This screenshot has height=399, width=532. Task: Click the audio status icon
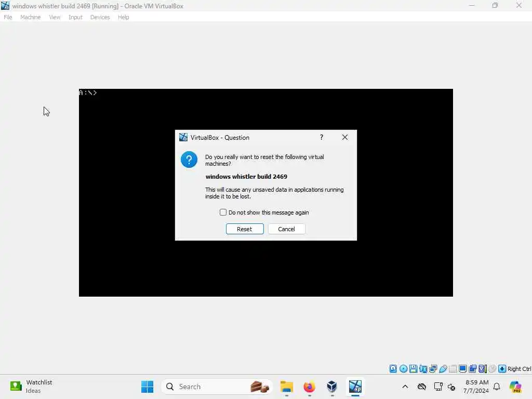[423, 369]
